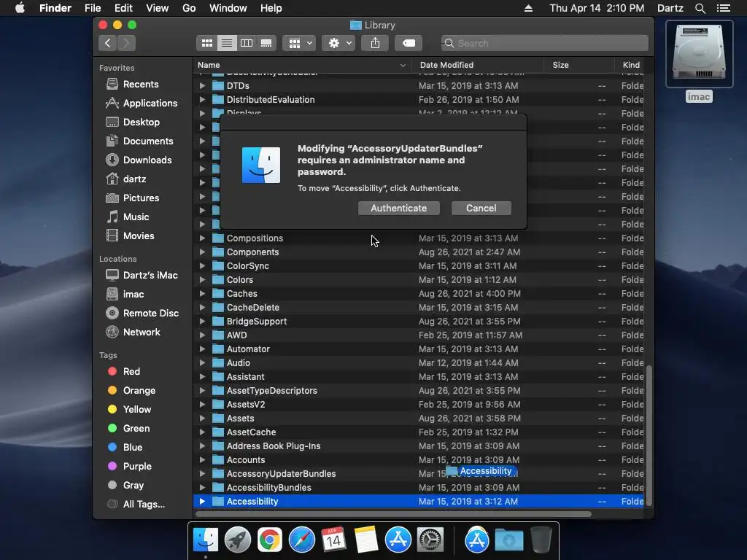Select the imac disk in sidebar
Screen dimensions: 747x560
pyautogui.click(x=125, y=295)
